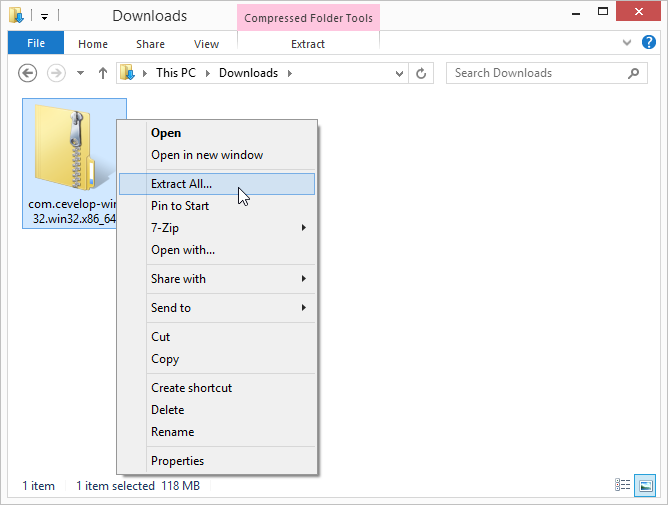668x505 pixels.
Task: Open Explorer Help question mark icon
Action: [648, 43]
